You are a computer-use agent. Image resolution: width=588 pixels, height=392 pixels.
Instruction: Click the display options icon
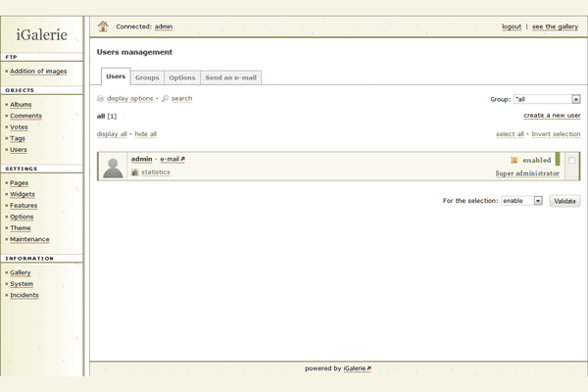[101, 99]
